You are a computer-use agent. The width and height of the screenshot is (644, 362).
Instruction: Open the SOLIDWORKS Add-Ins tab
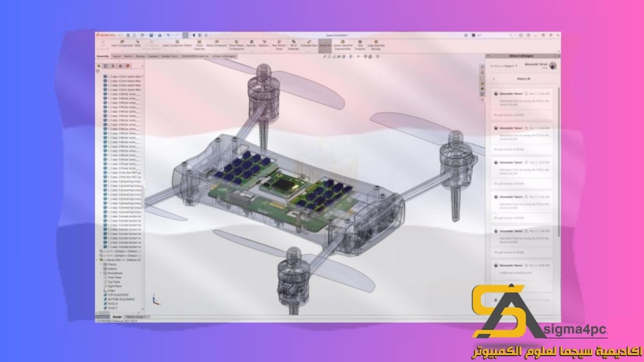195,56
